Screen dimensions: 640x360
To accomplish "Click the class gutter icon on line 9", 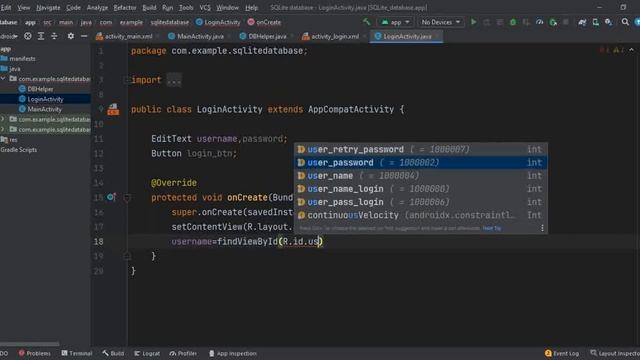I will pos(113,109).
